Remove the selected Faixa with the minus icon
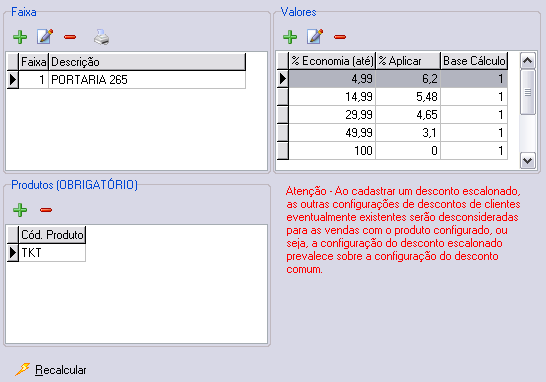 click(x=70, y=37)
